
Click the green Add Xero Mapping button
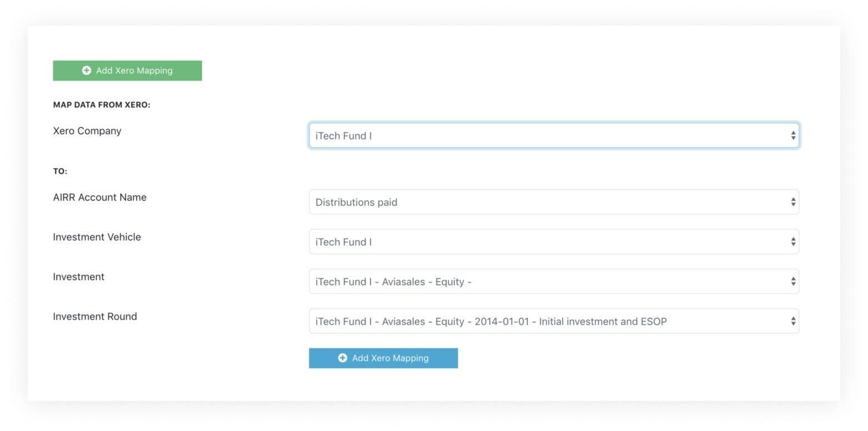(x=127, y=71)
